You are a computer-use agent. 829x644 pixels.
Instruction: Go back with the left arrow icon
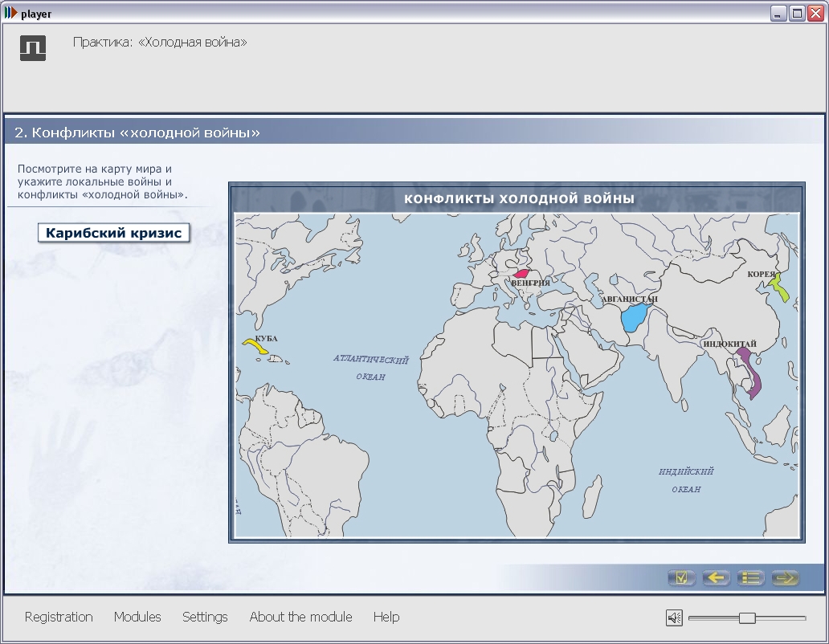point(716,577)
